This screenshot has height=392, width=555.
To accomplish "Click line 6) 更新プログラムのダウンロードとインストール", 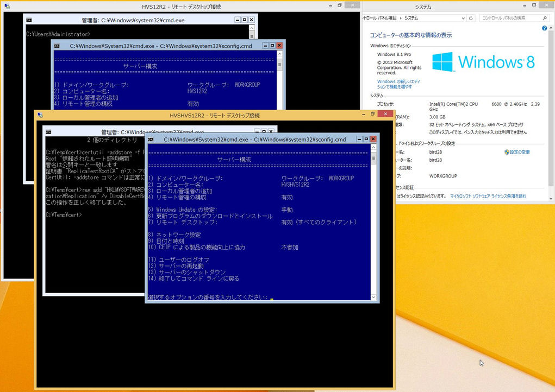I will click(x=210, y=216).
